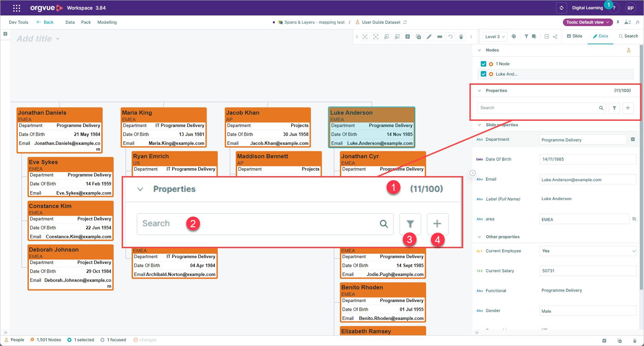The image size is (644, 346).
Task: Click the icon beside the area EMEA field
Action: point(634,219)
